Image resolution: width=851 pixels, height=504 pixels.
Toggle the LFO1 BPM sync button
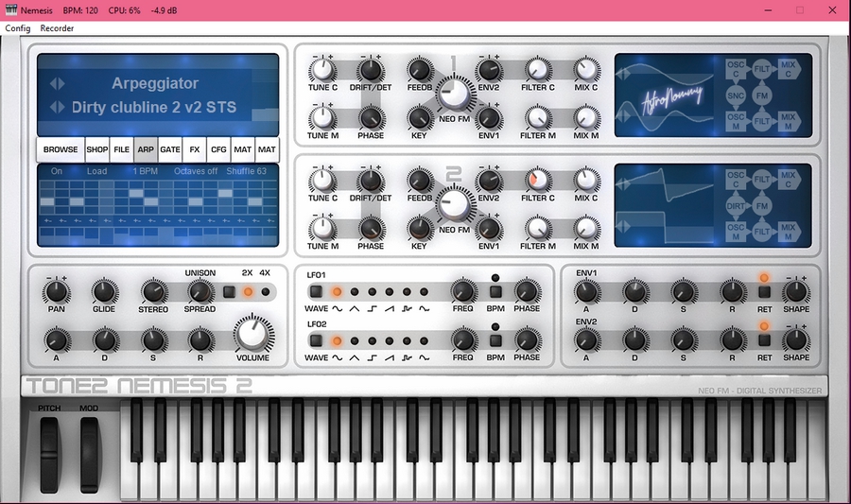tap(495, 292)
